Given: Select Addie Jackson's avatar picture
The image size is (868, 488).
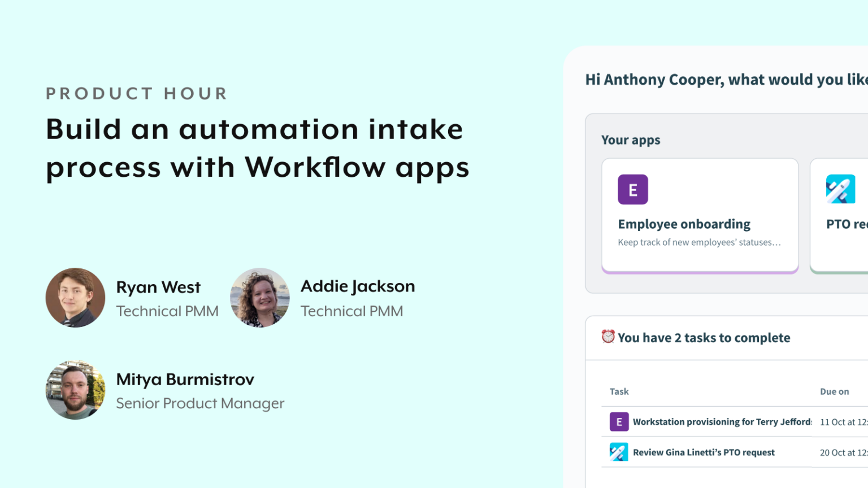Looking at the screenshot, I should [260, 298].
